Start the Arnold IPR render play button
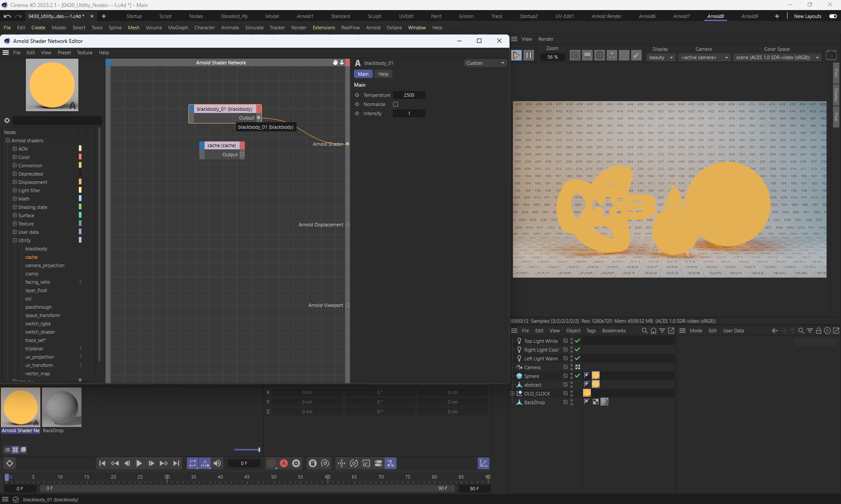The height and width of the screenshot is (504, 841). click(516, 56)
